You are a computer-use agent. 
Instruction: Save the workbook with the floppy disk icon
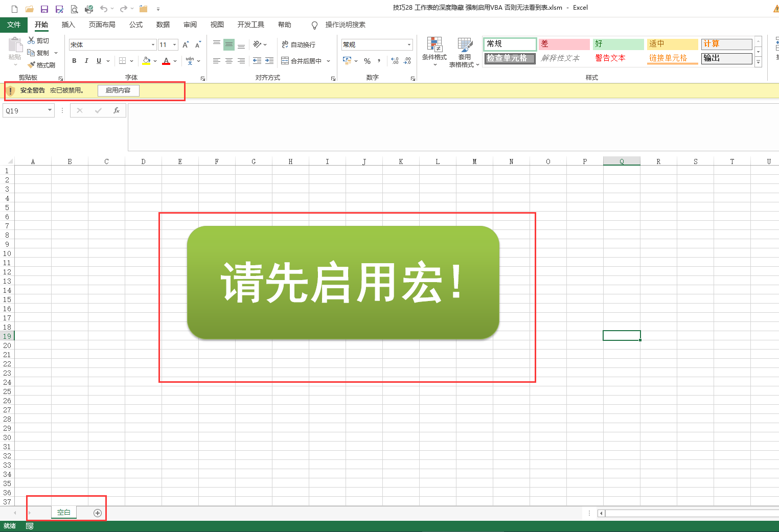tap(44, 9)
